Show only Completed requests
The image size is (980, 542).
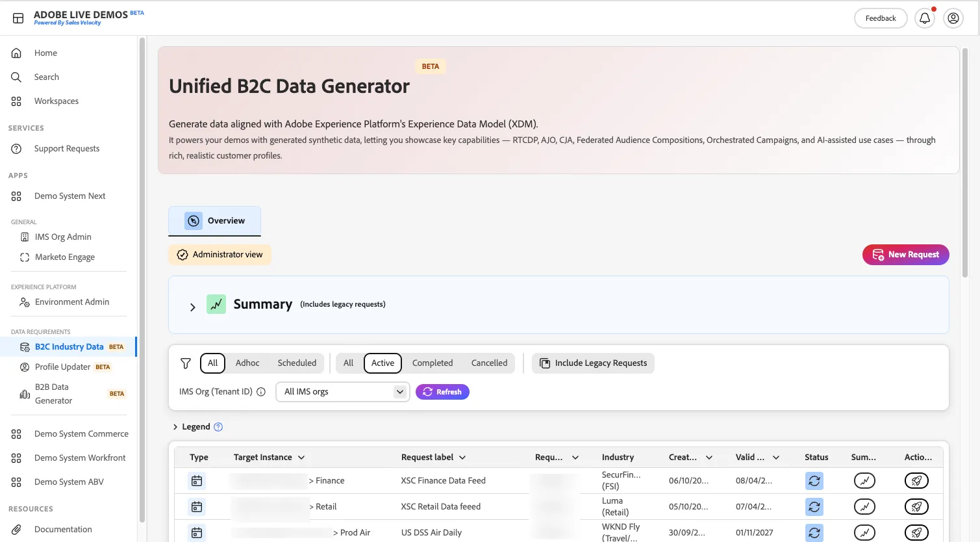coord(433,363)
